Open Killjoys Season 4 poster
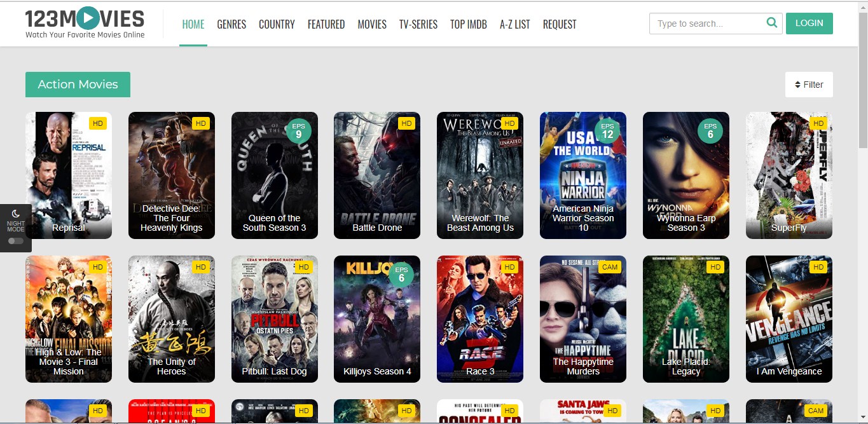The width and height of the screenshot is (868, 424). pyautogui.click(x=377, y=319)
